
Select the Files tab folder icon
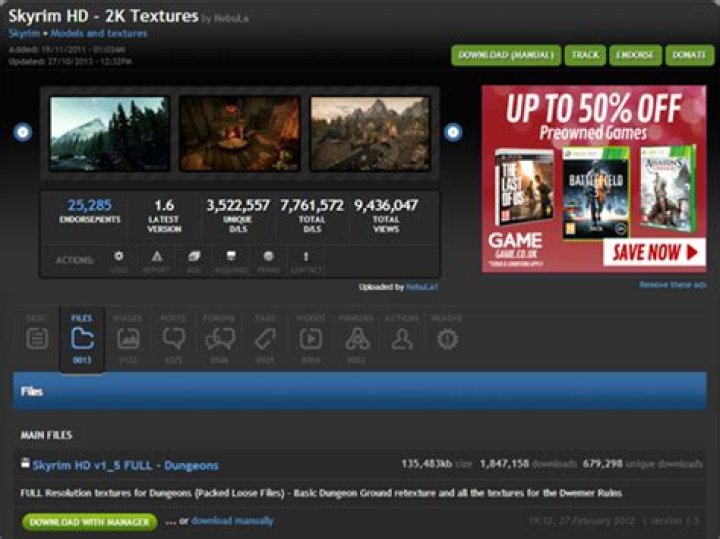82,339
